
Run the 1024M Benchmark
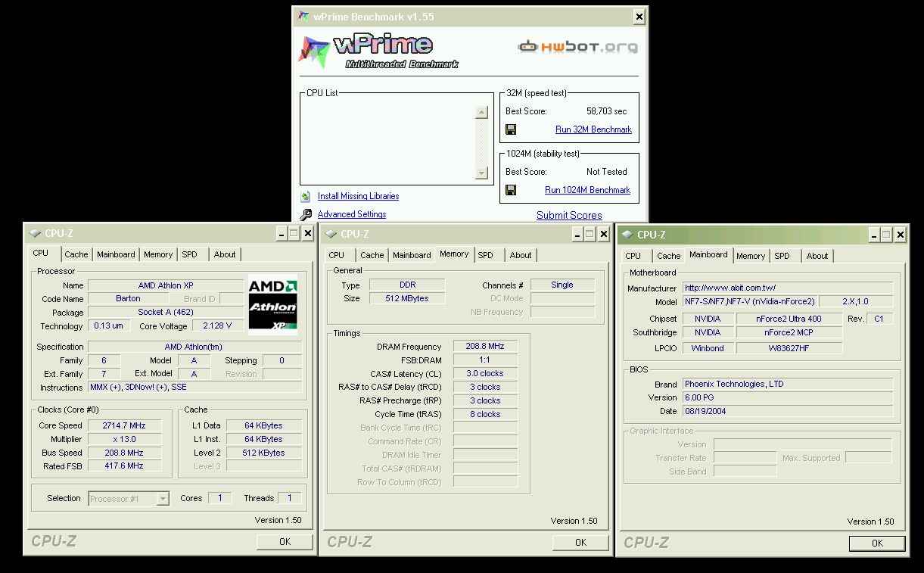pos(587,190)
